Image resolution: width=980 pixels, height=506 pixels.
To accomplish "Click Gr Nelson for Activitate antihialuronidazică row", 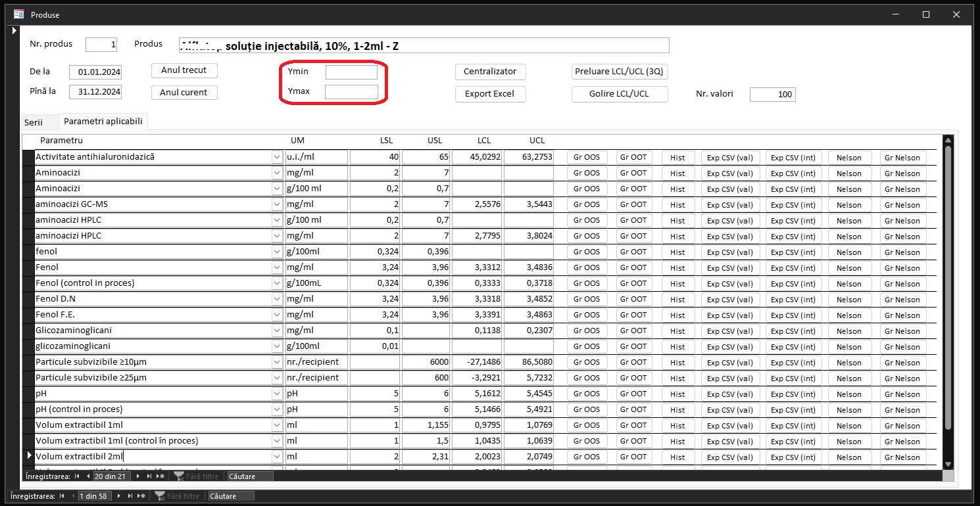I will coord(903,157).
